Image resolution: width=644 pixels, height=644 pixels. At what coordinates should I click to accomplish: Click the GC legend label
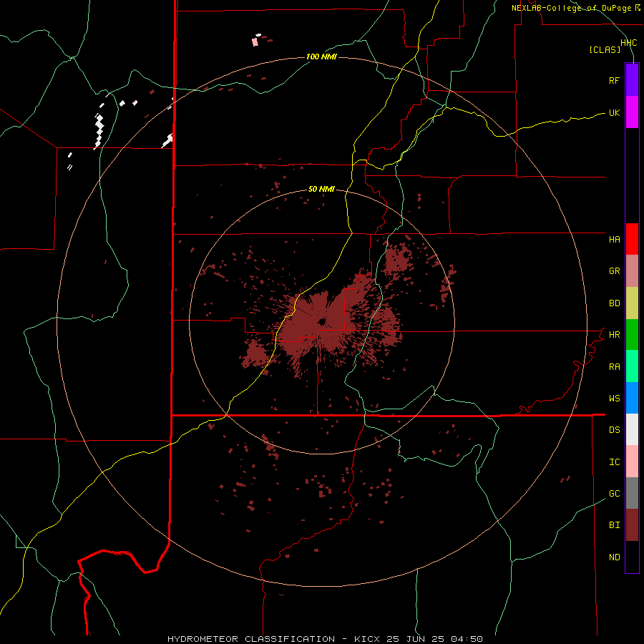pyautogui.click(x=614, y=494)
